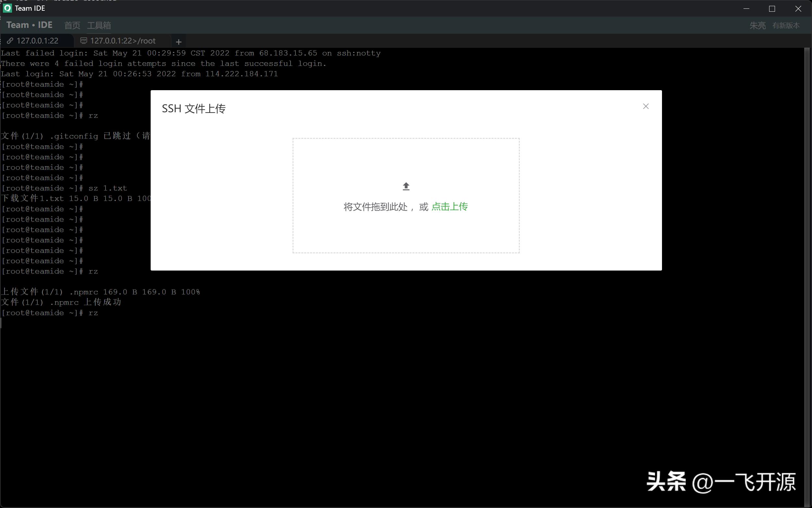Screen dimensions: 812x508
Task: Click the rz prompt line in the terminal
Action: pyautogui.click(x=94, y=312)
